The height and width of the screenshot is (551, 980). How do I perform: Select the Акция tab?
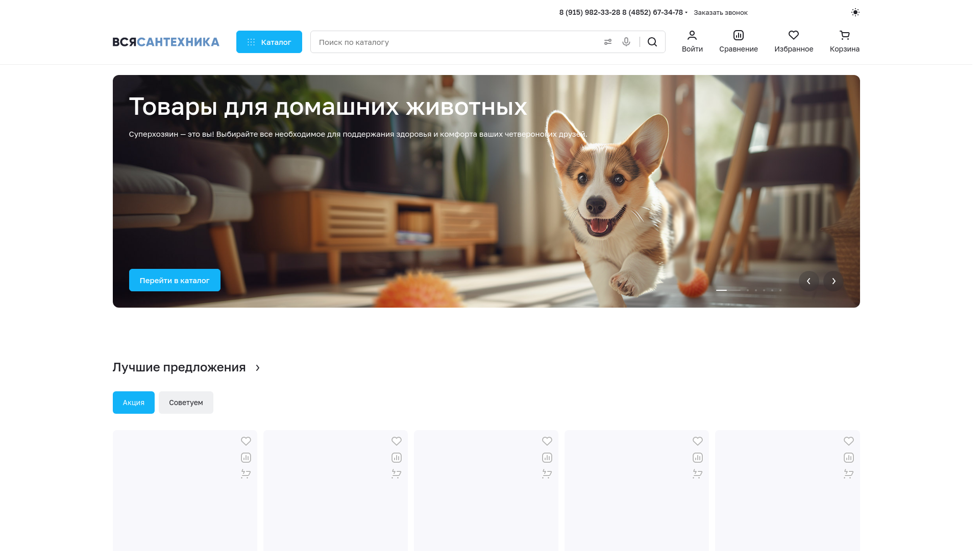click(134, 403)
